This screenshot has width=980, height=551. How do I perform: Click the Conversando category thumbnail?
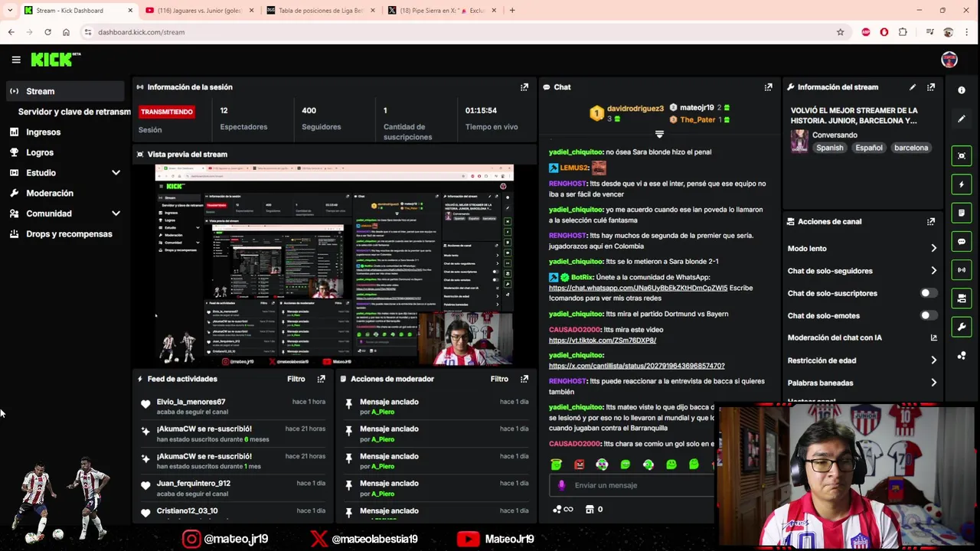coord(799,142)
